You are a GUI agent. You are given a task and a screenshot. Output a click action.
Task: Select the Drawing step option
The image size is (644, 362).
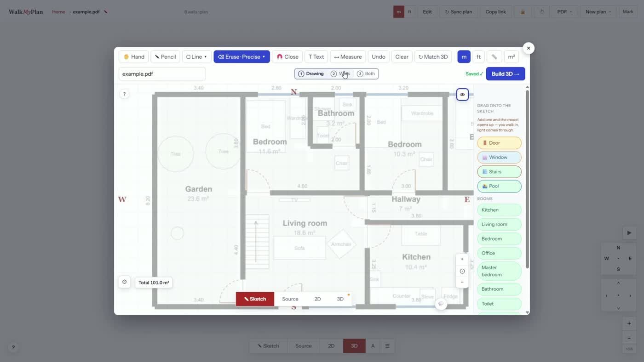[x=311, y=74]
